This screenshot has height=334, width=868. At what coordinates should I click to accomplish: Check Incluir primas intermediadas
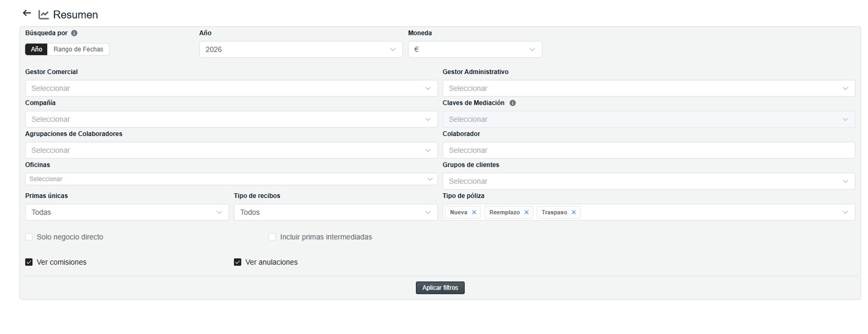point(272,237)
